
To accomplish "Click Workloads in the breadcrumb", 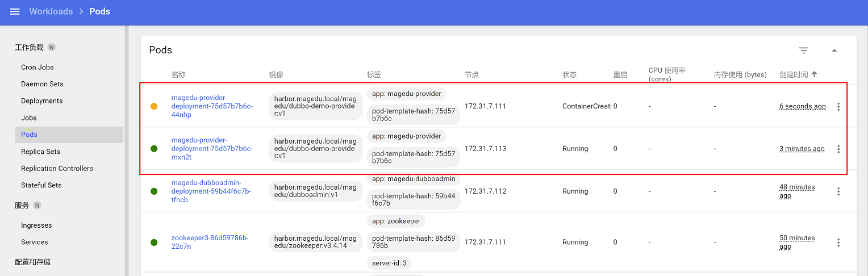I will click(x=51, y=12).
